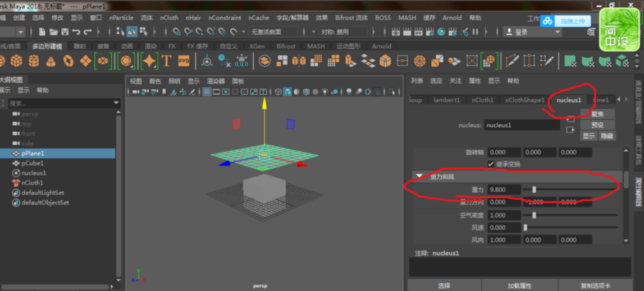Viewport: 644px width, 291px height.
Task: Open the menu set dropdown arrow
Action: click(21, 32)
